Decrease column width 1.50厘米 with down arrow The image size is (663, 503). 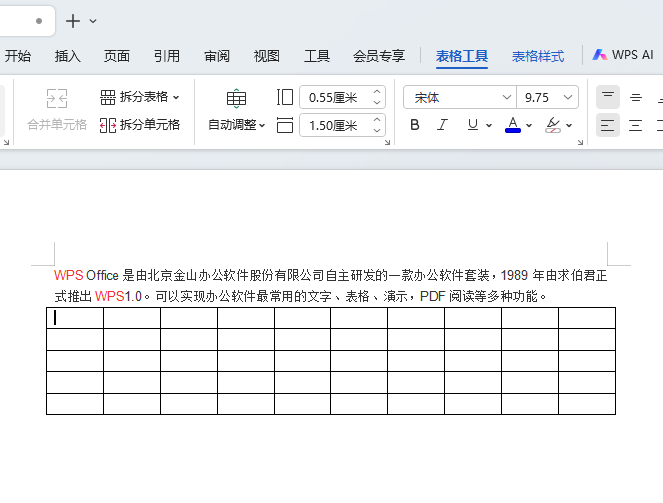tap(377, 131)
